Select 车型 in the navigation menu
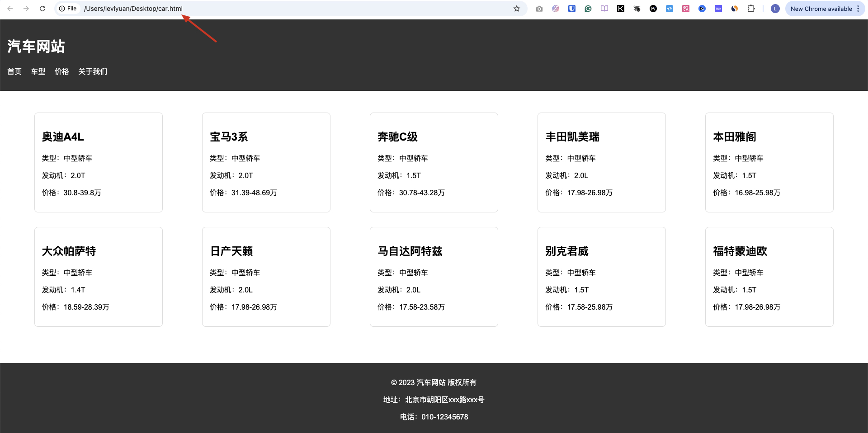Viewport: 868px width, 433px height. (38, 71)
